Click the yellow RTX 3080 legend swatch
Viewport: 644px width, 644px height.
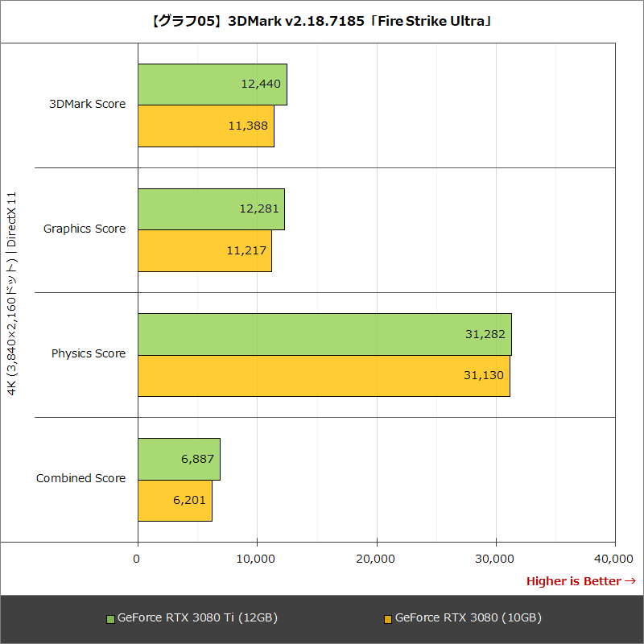pyautogui.click(x=389, y=618)
